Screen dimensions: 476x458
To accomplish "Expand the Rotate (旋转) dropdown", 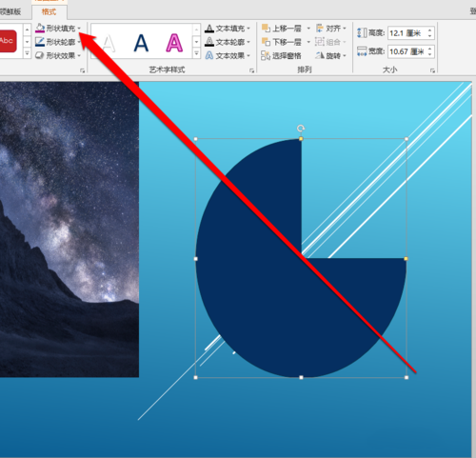I will click(x=345, y=56).
